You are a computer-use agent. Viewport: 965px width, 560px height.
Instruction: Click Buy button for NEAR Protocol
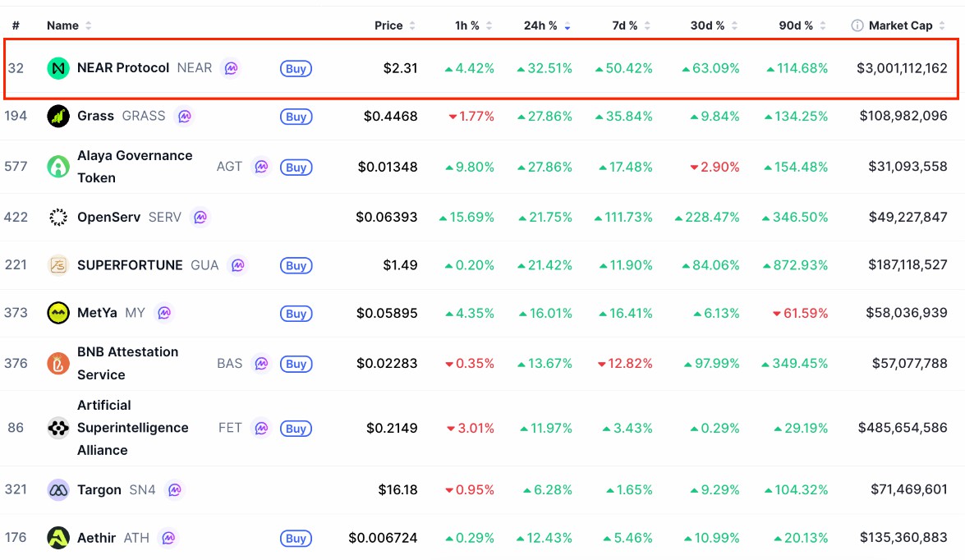point(296,68)
